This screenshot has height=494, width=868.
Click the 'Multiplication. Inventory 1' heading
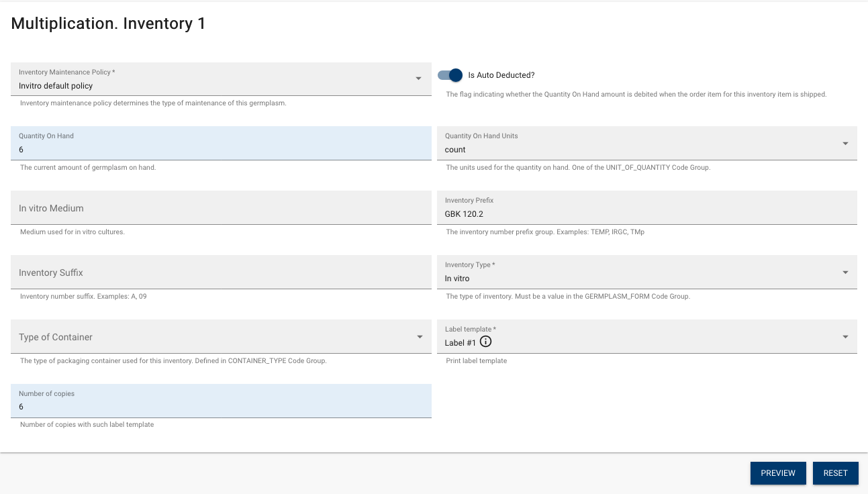point(109,23)
